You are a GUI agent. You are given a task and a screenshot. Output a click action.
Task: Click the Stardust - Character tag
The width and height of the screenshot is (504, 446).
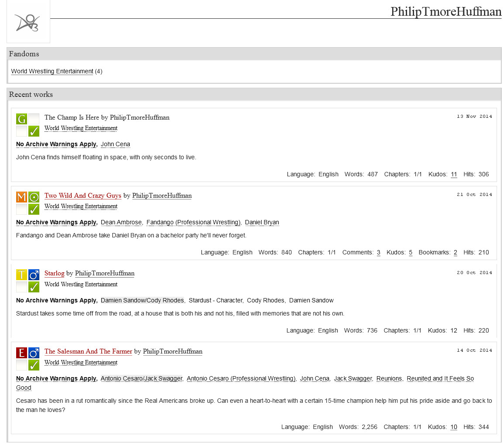[215, 300]
